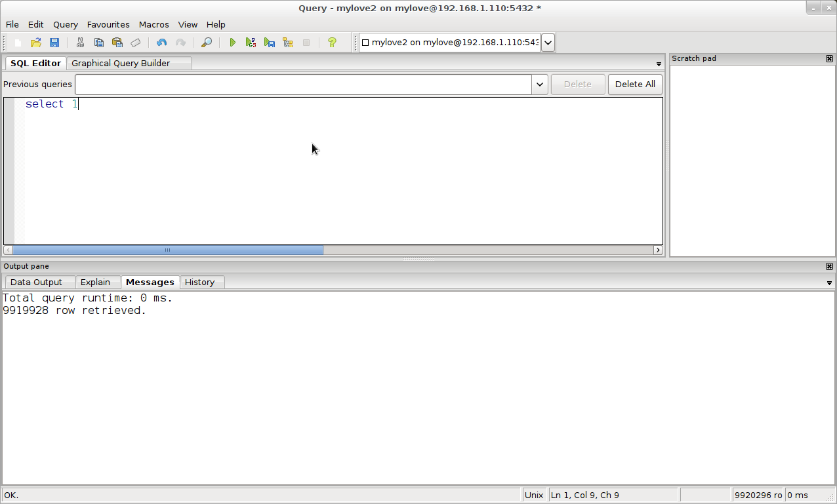Click the Explain query tree icon
The width and height of the screenshot is (837, 504).
coord(287,43)
